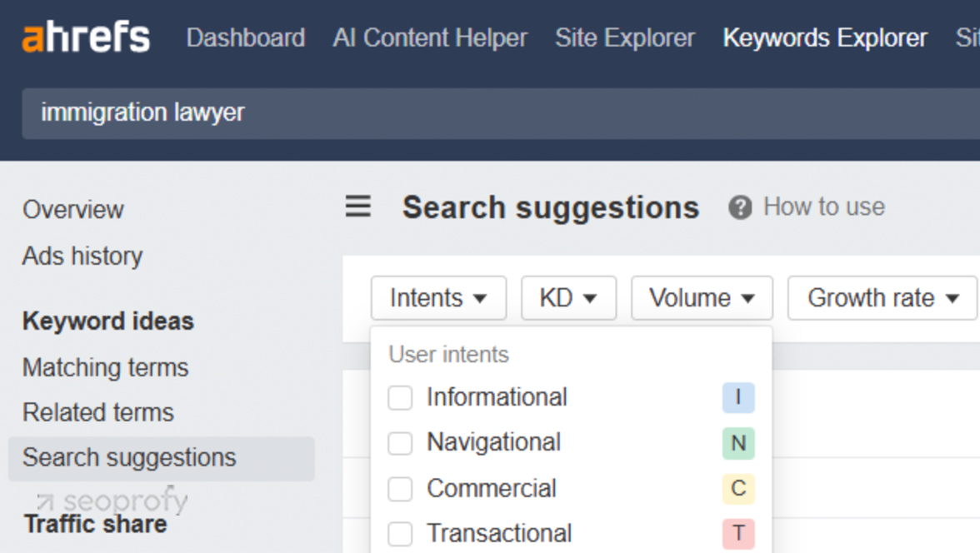This screenshot has width=980, height=553.
Task: Click the Commercial option label
Action: tap(492, 489)
